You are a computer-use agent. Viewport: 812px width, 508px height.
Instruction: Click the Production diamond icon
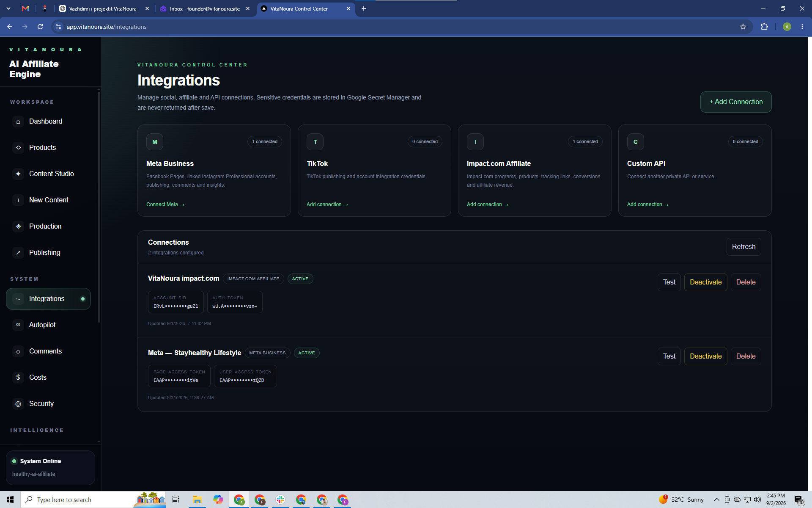click(18, 226)
